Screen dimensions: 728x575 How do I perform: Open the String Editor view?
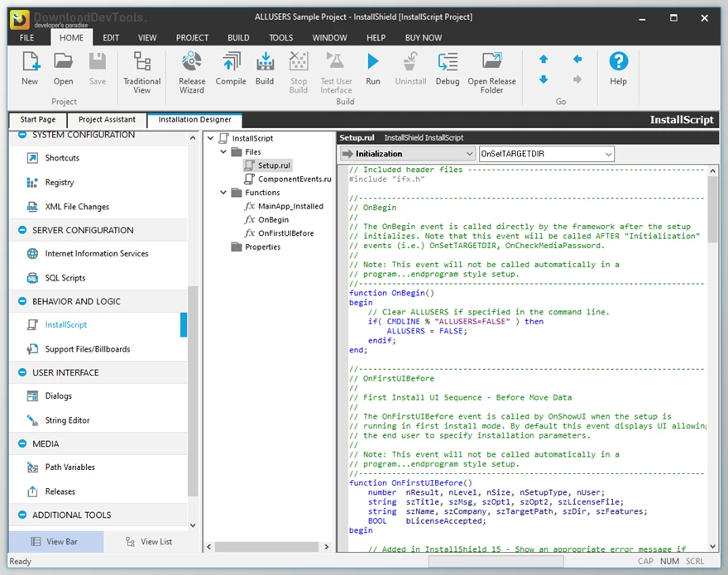pyautogui.click(x=67, y=420)
